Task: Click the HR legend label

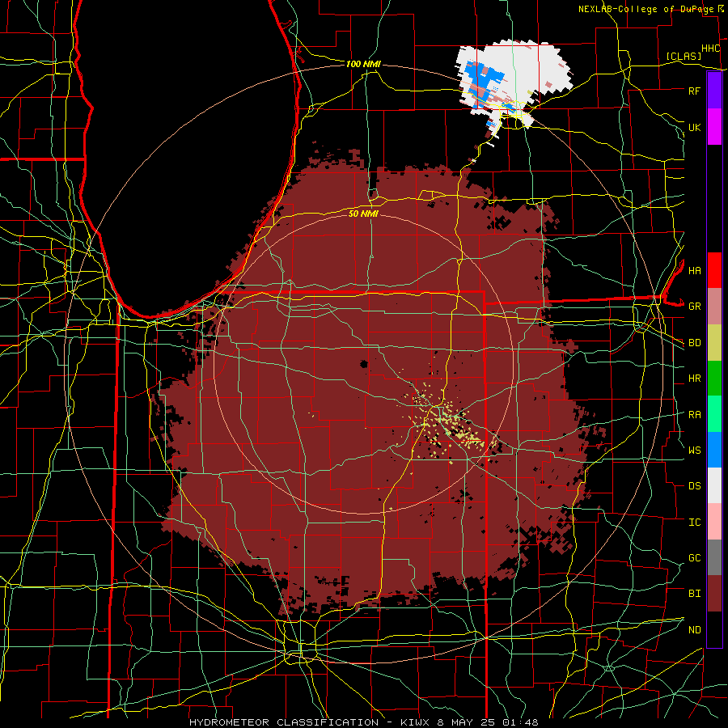Action: click(x=694, y=379)
